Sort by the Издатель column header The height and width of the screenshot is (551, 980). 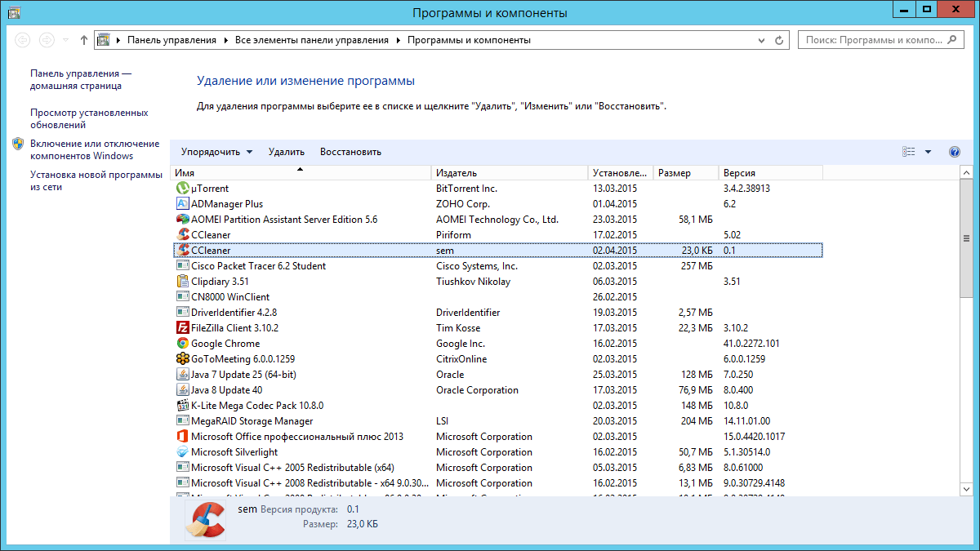pyautogui.click(x=510, y=173)
